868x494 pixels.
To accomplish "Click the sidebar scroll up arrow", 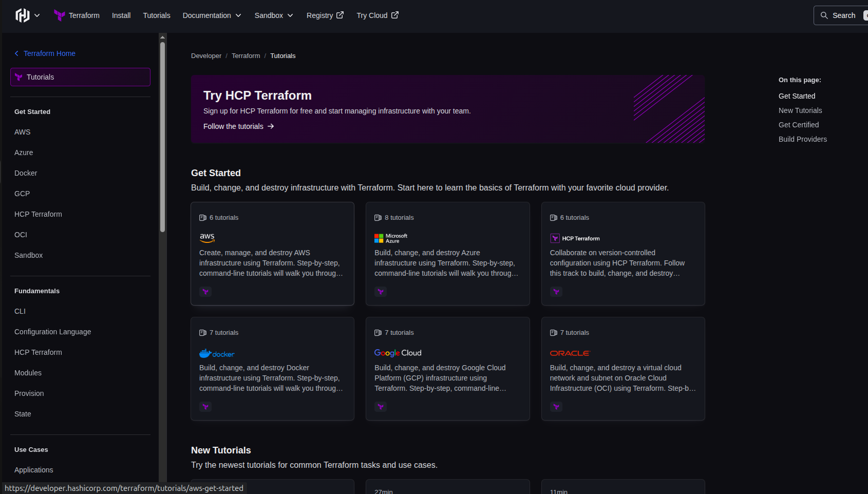I will click(162, 37).
